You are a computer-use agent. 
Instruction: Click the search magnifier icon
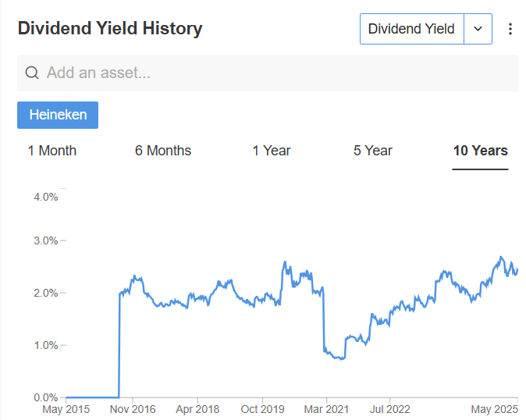click(32, 73)
